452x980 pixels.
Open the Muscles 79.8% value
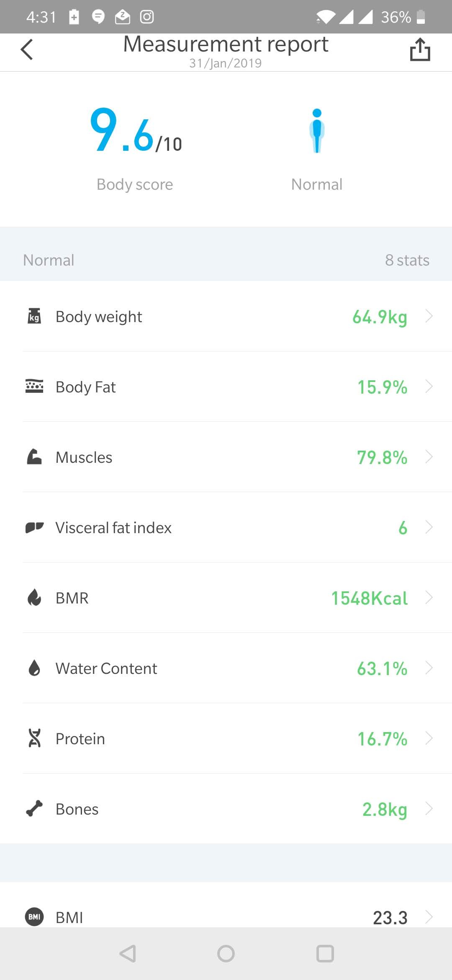click(x=382, y=457)
